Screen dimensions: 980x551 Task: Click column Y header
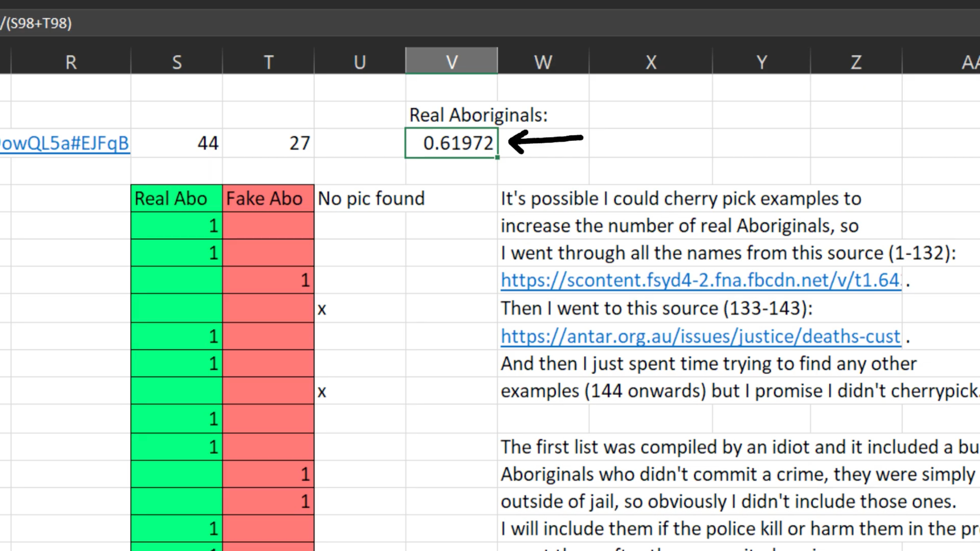coord(761,61)
